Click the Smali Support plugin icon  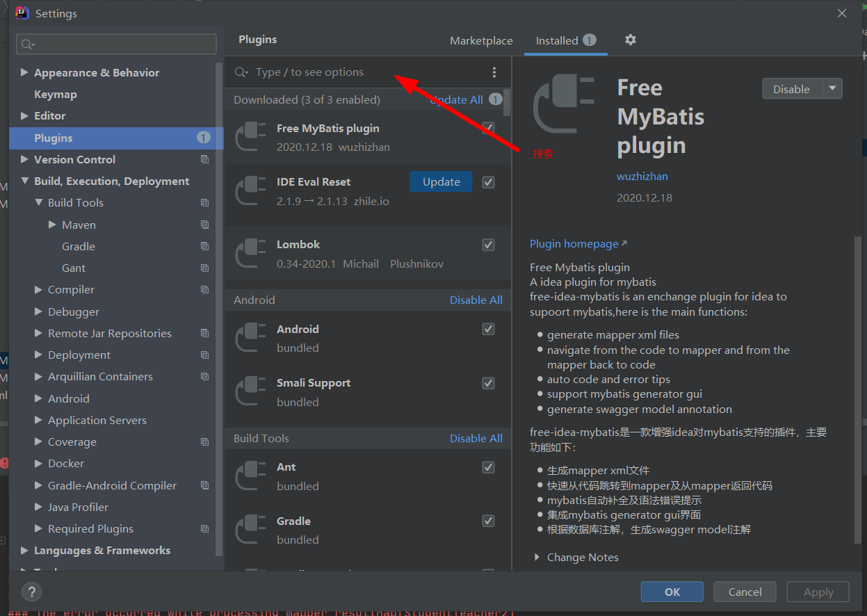pos(251,391)
